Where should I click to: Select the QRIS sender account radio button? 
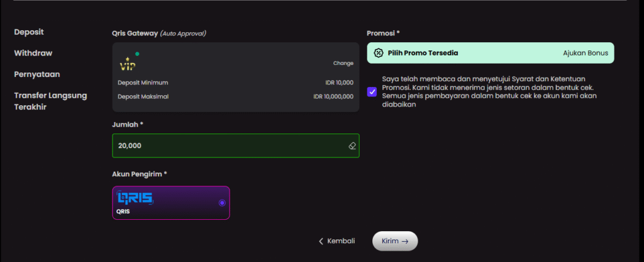[221, 203]
